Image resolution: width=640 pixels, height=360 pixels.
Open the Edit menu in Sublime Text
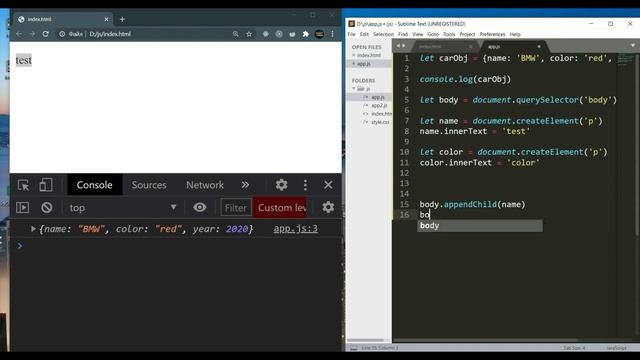[364, 34]
